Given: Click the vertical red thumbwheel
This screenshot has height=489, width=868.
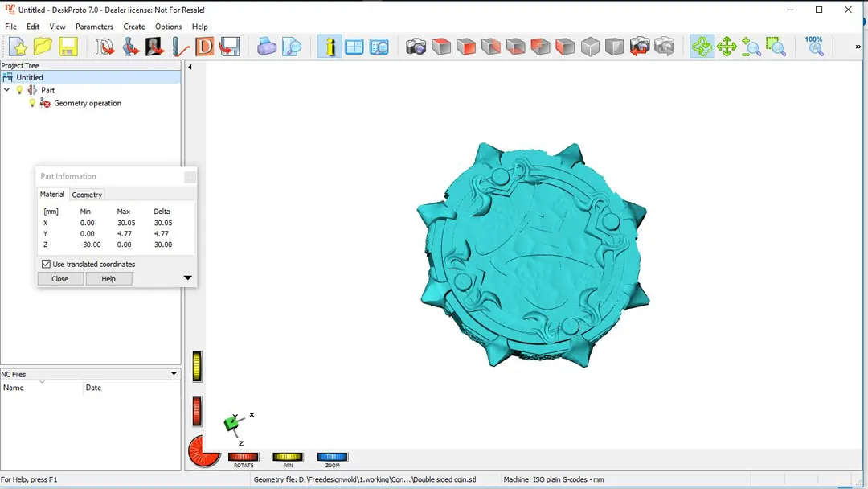Looking at the screenshot, I should (197, 411).
